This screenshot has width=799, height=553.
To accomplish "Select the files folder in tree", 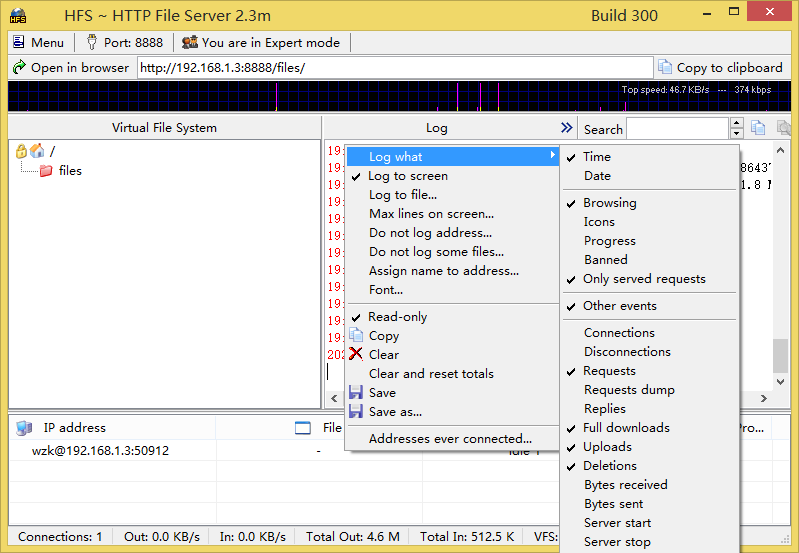I will coord(61,171).
